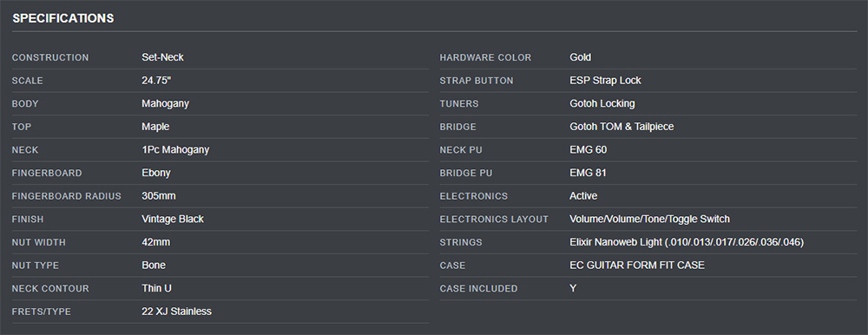The width and height of the screenshot is (868, 335).
Task: Click the Gold hardware color value
Action: click(580, 57)
